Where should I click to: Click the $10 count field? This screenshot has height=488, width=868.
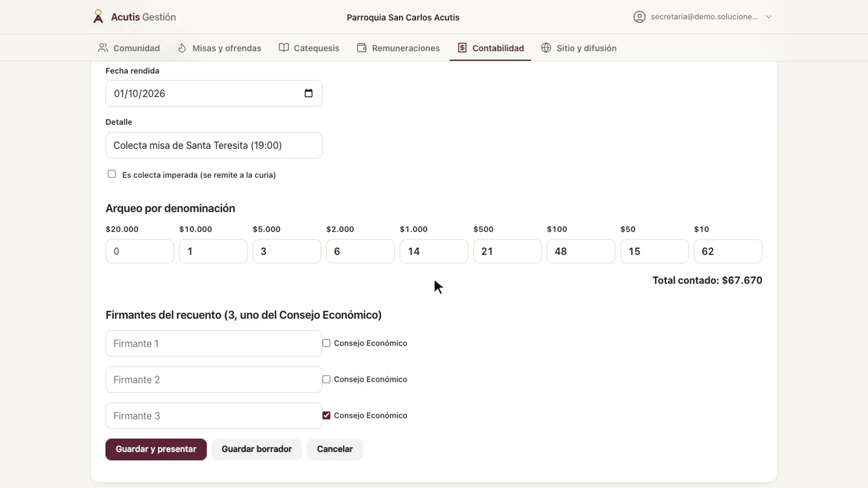[728, 251]
